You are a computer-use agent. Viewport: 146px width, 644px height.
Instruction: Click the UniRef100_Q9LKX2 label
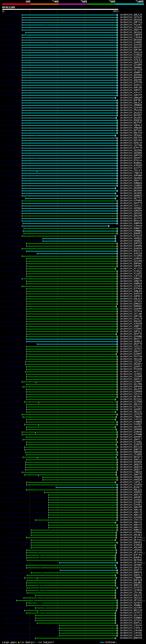point(131,595)
